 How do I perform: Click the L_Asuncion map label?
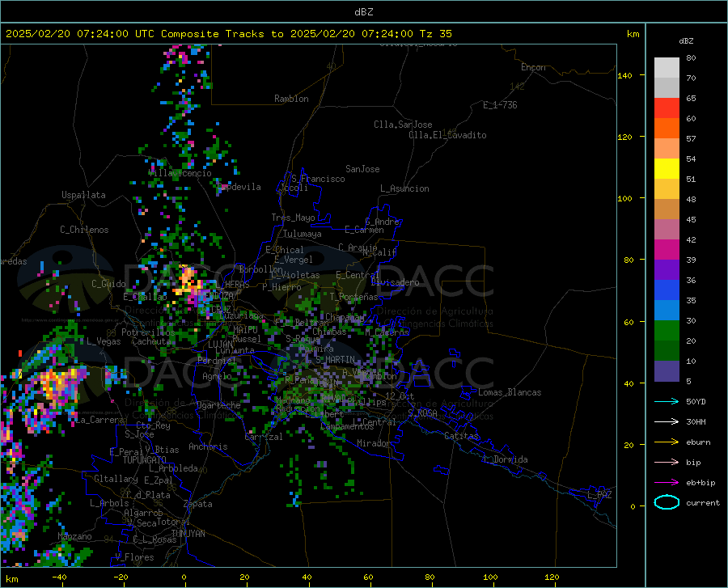[404, 188]
